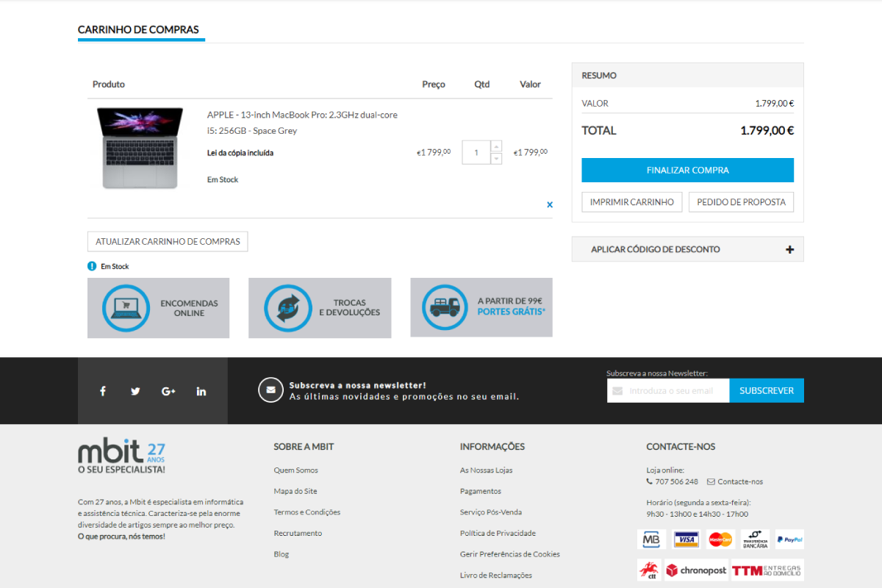
Task: Click the CTT shipping logo
Action: tap(648, 570)
